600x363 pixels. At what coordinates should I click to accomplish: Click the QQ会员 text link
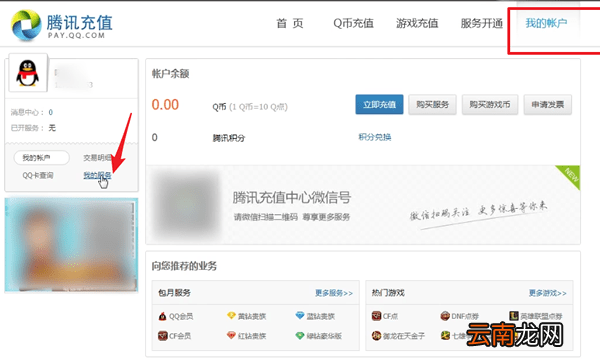point(181,316)
